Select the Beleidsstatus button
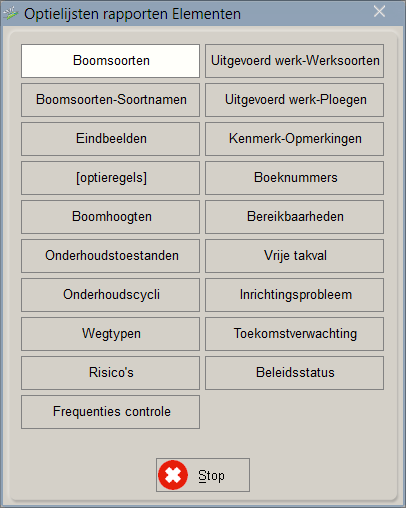Screen dimensions: 406x508 pyautogui.click(x=294, y=373)
